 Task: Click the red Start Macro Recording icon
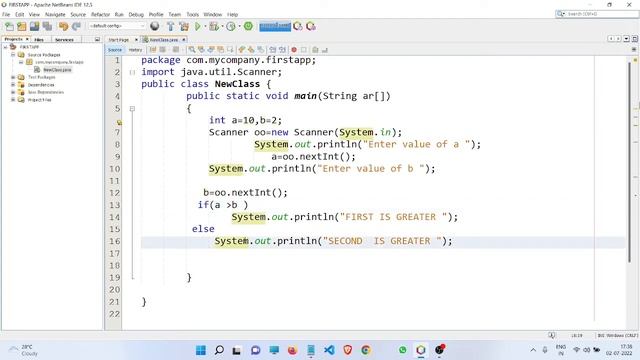(x=294, y=50)
